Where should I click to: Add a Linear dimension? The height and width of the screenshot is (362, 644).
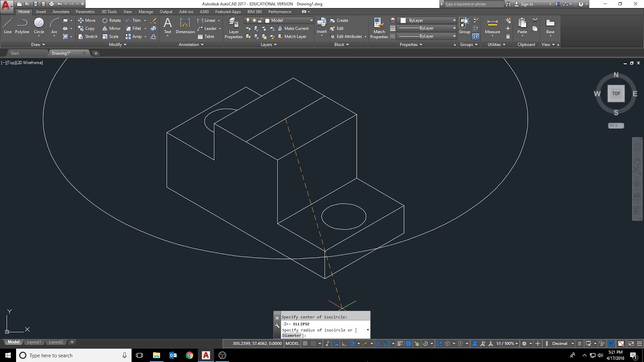click(207, 21)
